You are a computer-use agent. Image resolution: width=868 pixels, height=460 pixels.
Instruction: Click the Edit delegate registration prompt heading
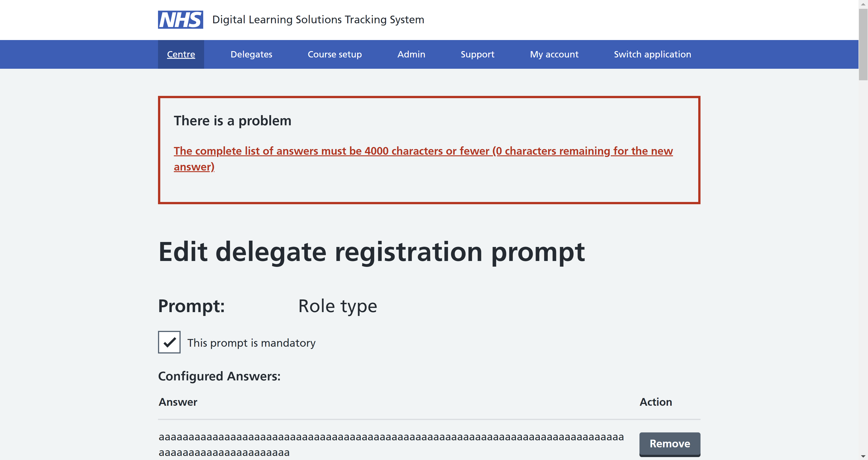(x=371, y=252)
